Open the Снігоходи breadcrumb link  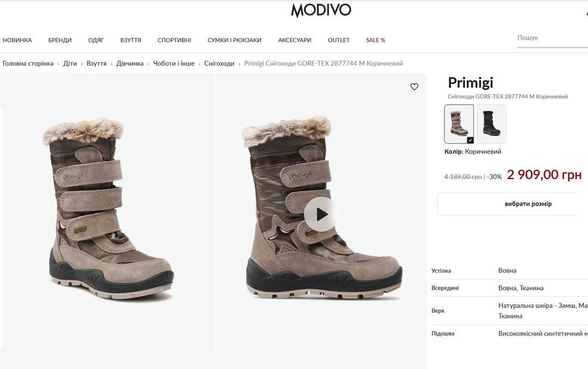[219, 63]
